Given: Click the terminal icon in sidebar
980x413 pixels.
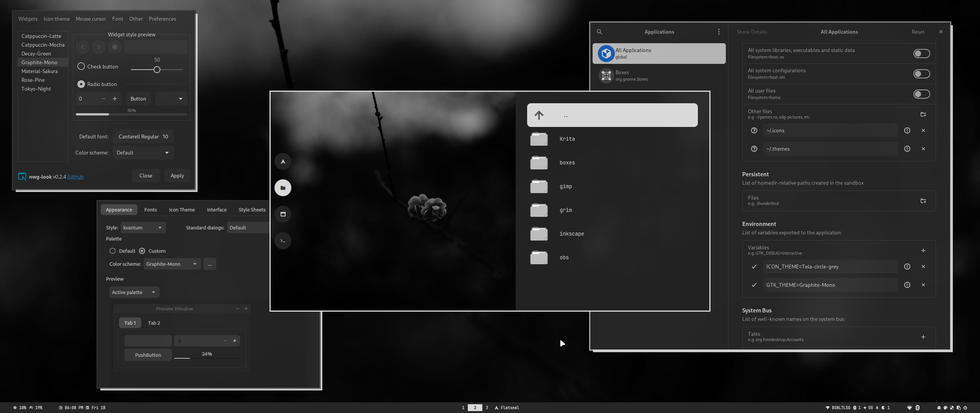Looking at the screenshot, I should click(283, 240).
